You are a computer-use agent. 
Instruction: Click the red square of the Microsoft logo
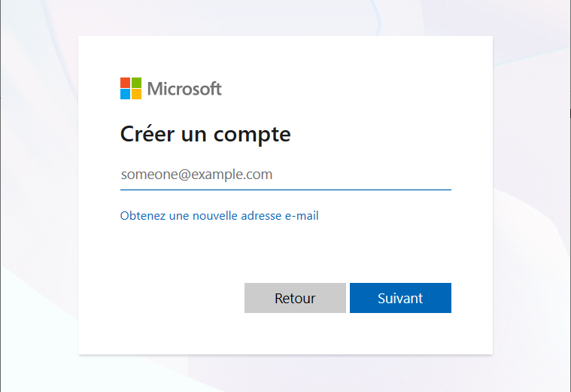[126, 83]
